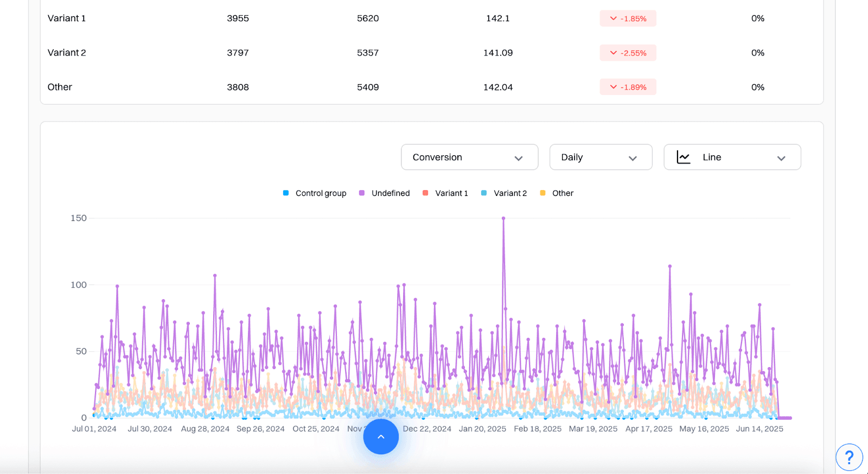Click the down arrow icon in Variant 2 change badge
Image resolution: width=868 pixels, height=474 pixels.
[614, 53]
